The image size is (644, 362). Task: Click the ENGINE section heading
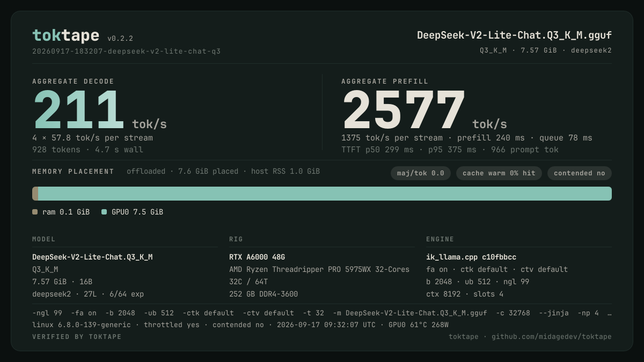coord(440,239)
